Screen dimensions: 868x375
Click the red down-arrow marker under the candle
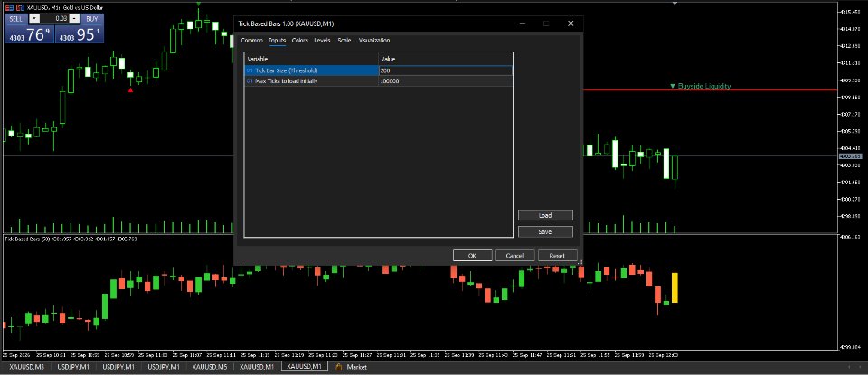130,89
